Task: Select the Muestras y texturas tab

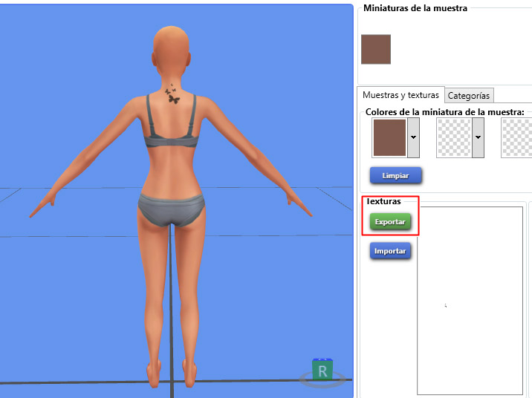Action: (x=400, y=95)
